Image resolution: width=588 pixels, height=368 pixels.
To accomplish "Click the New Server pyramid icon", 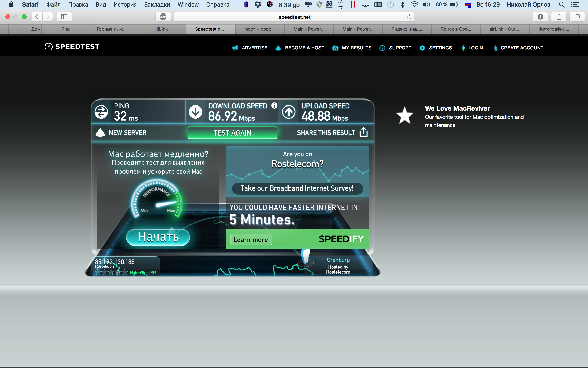I will click(x=100, y=133).
